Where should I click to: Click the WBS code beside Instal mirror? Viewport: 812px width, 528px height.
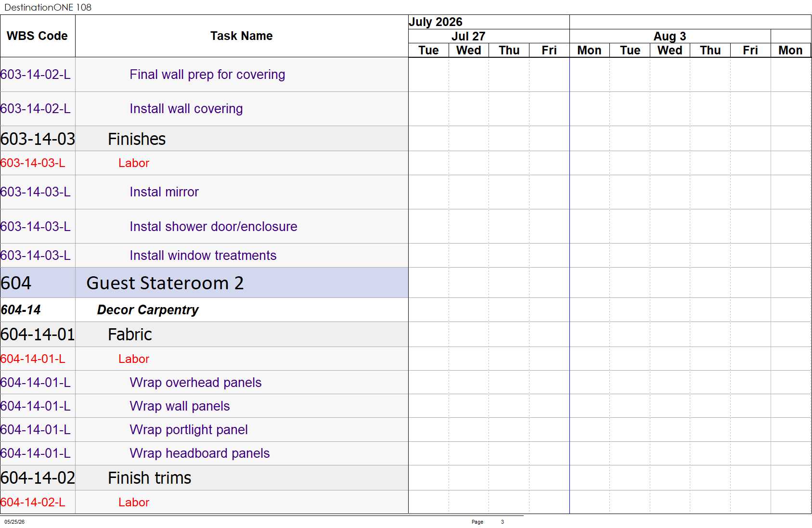pyautogui.click(x=35, y=192)
